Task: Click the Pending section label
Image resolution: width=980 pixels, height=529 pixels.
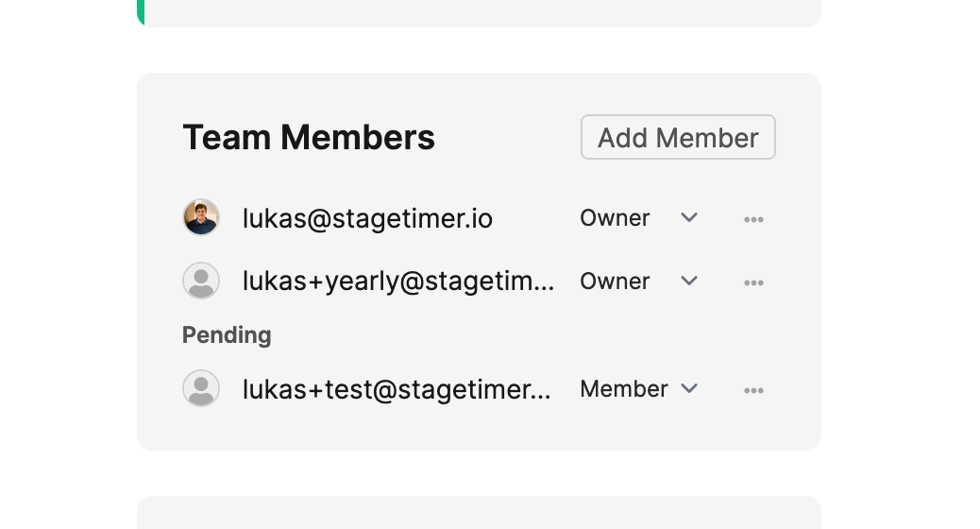Action: pos(227,335)
